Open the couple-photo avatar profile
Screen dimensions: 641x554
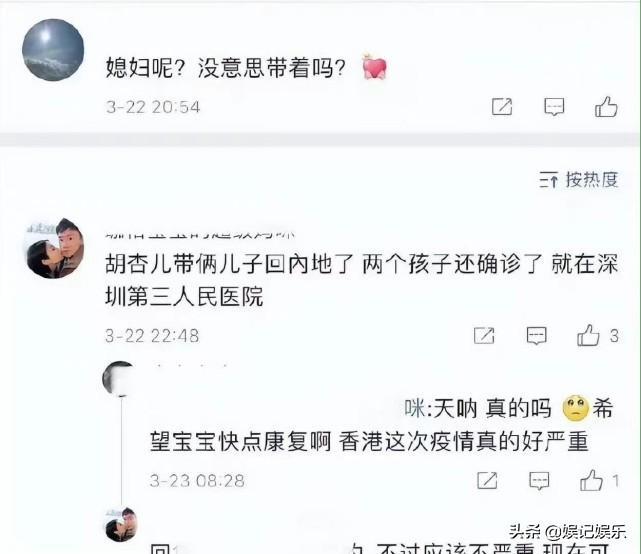[x=56, y=248]
